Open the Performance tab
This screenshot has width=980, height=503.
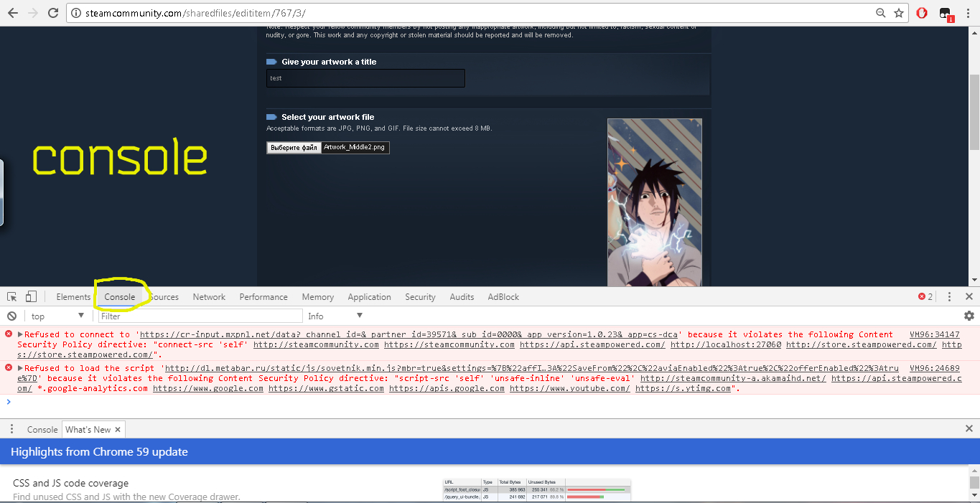point(263,297)
